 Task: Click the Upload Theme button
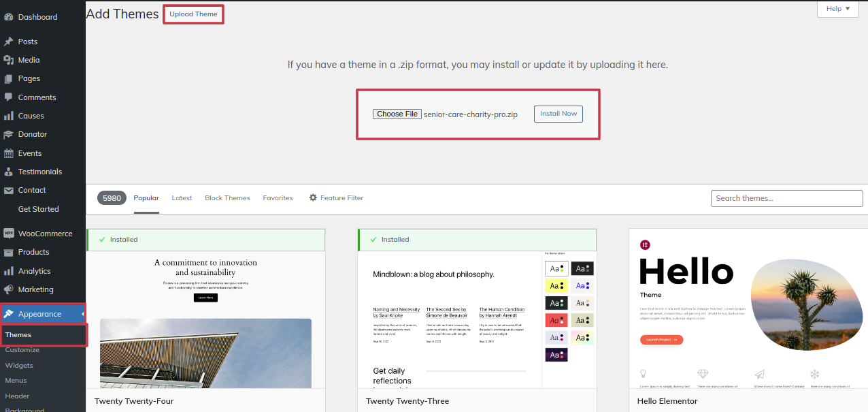(x=193, y=14)
